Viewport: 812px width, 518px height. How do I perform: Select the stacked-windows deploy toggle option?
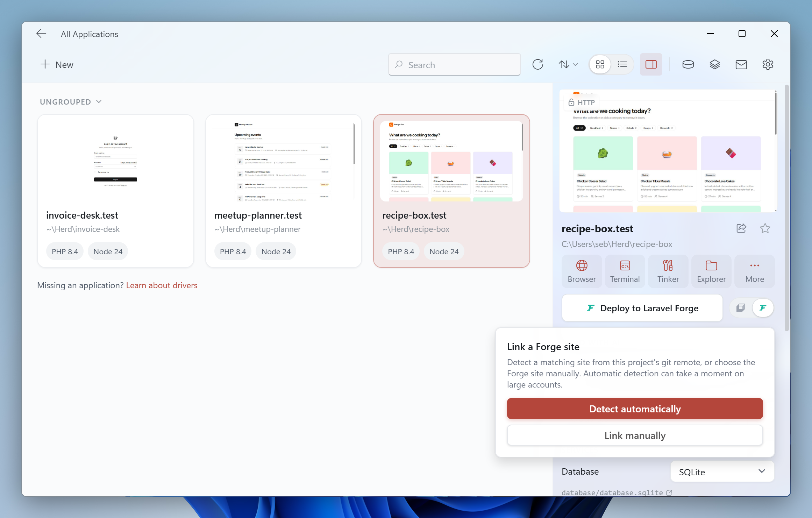tap(741, 308)
